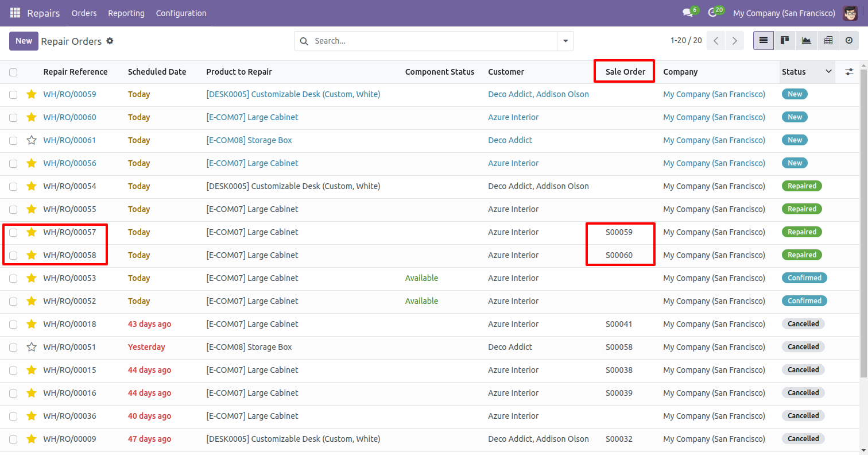Switch to kanban view

[x=785, y=41]
